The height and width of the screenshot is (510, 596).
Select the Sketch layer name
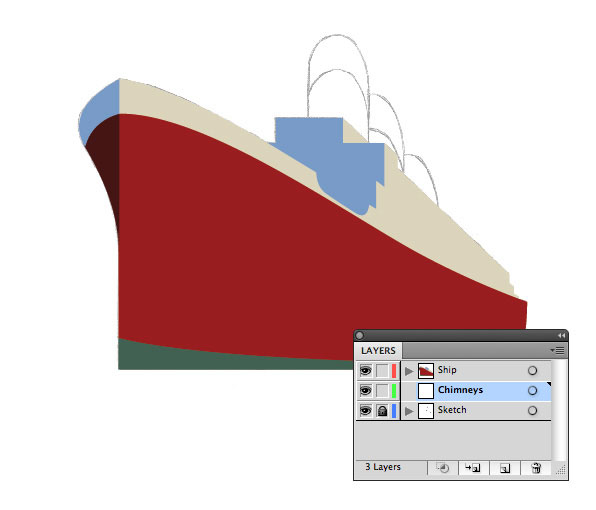[452, 410]
